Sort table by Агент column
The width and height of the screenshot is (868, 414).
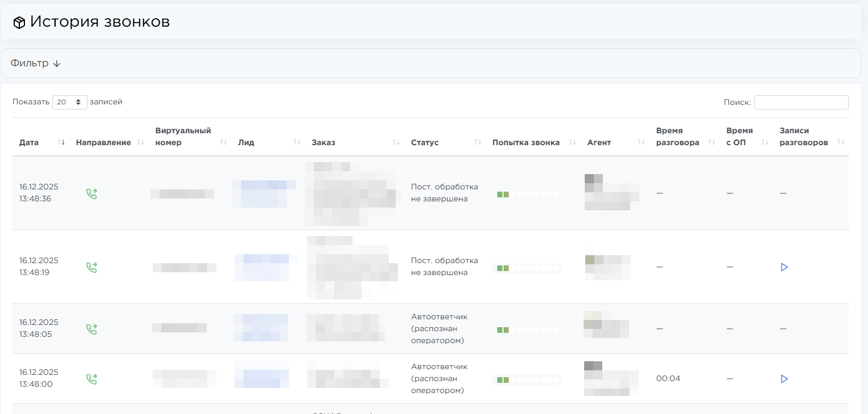coord(599,142)
